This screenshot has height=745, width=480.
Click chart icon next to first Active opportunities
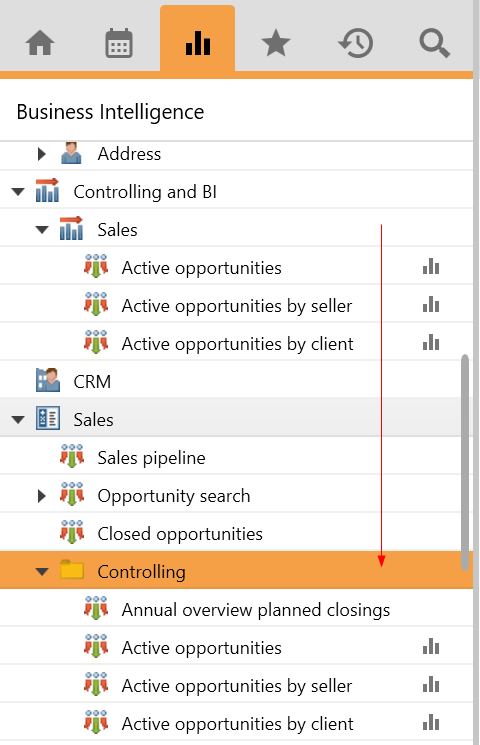tap(431, 267)
